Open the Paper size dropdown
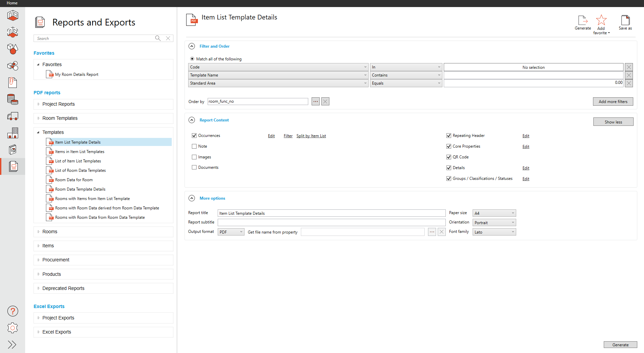644x353 pixels. (494, 213)
